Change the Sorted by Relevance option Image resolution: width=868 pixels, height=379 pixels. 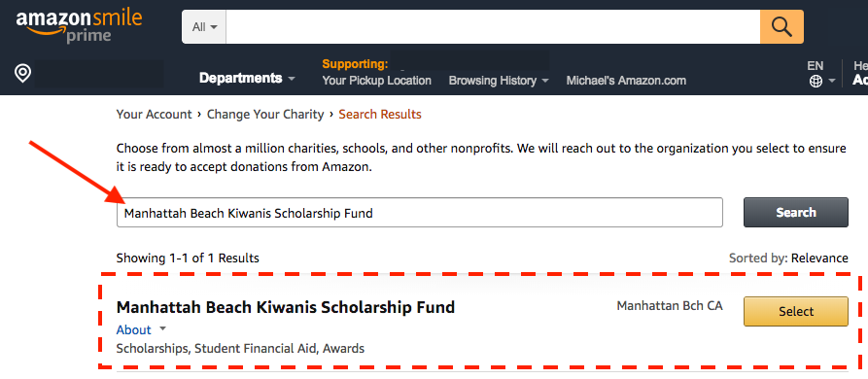tap(819, 258)
